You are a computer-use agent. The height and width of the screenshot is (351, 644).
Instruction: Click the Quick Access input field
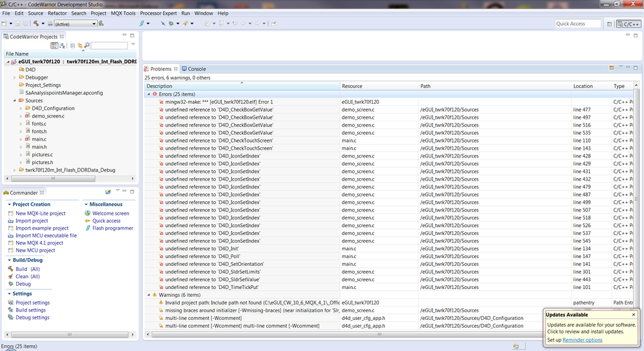coord(578,24)
